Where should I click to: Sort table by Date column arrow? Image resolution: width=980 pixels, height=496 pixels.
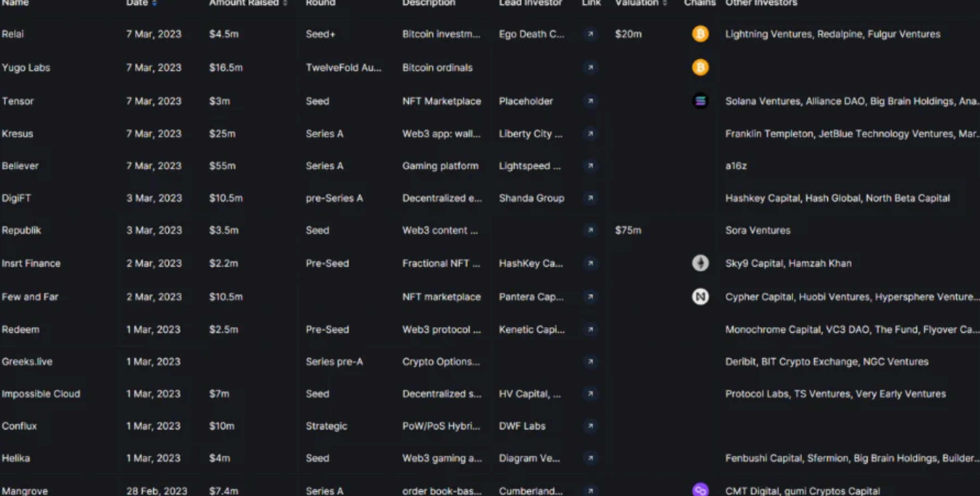pyautogui.click(x=155, y=3)
